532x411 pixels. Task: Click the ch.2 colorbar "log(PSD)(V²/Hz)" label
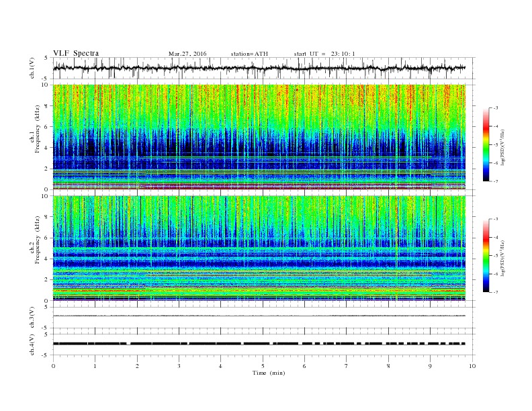502,258
